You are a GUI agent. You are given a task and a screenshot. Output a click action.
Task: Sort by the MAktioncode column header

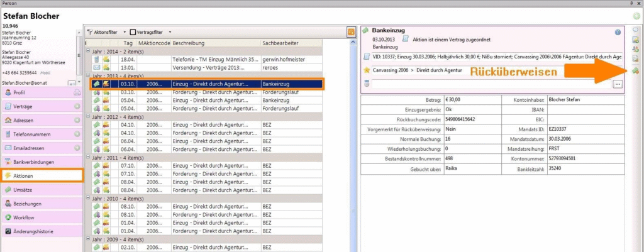pos(154,43)
